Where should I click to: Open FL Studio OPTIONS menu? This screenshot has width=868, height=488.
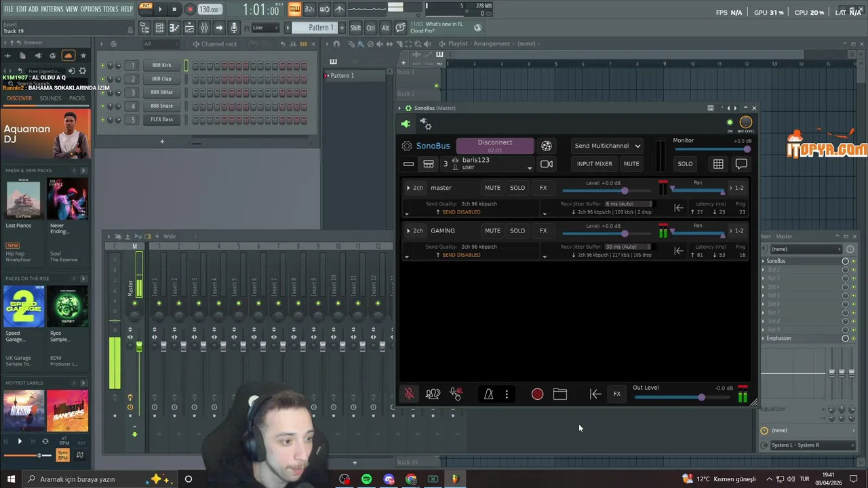click(90, 9)
